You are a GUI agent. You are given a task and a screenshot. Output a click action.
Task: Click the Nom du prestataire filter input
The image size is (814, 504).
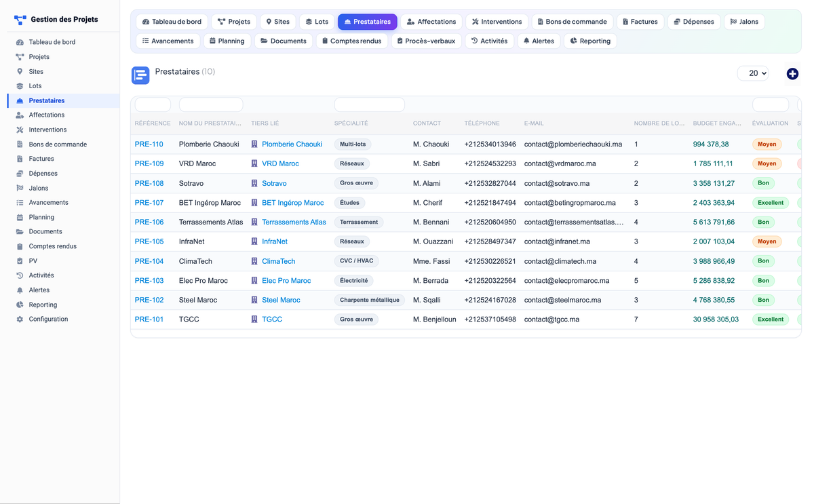pos(211,104)
